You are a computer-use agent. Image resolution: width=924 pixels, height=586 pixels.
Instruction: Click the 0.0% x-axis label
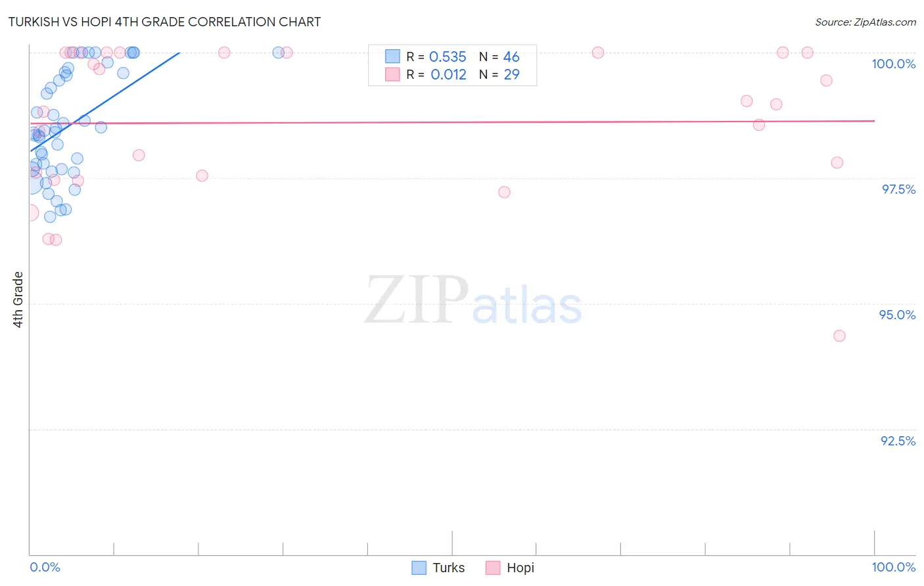45,567
